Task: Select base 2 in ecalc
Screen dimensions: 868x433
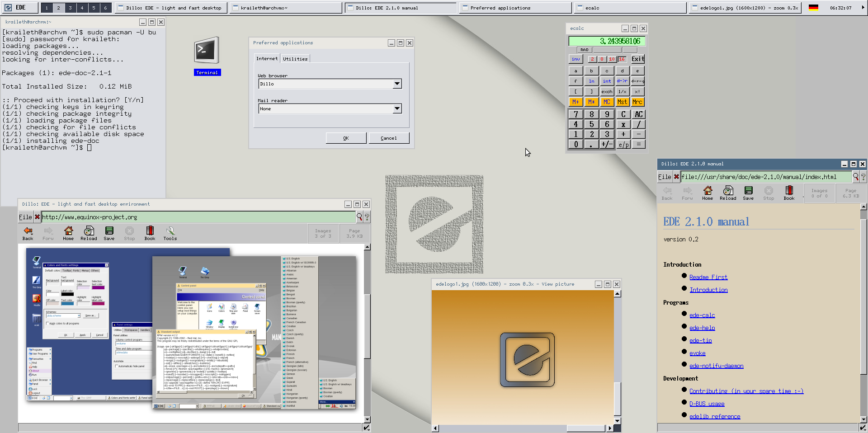Action: [x=592, y=59]
